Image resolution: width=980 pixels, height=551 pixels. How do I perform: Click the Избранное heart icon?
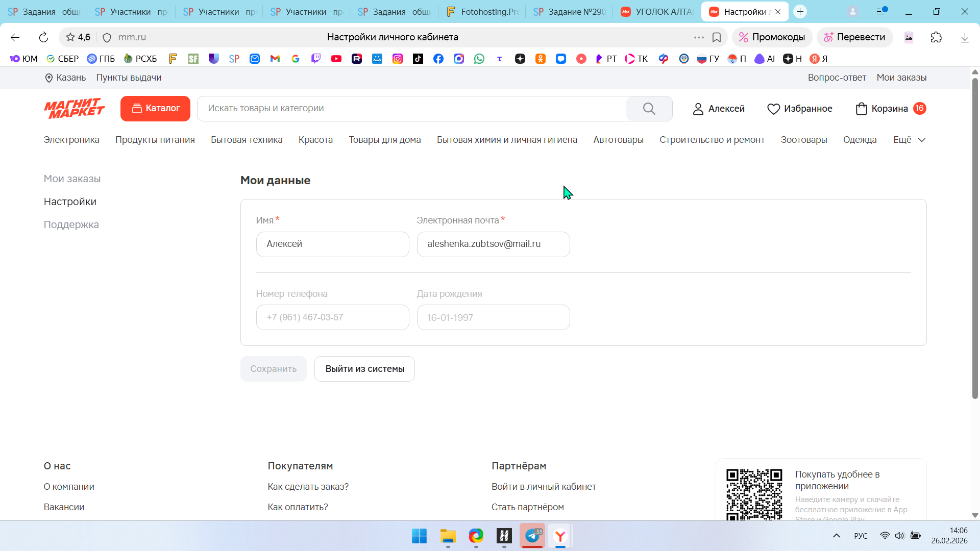pos(773,109)
